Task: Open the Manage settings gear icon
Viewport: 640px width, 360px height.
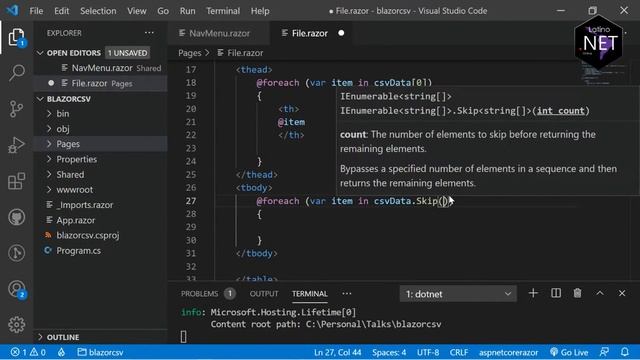Action: [x=16, y=325]
